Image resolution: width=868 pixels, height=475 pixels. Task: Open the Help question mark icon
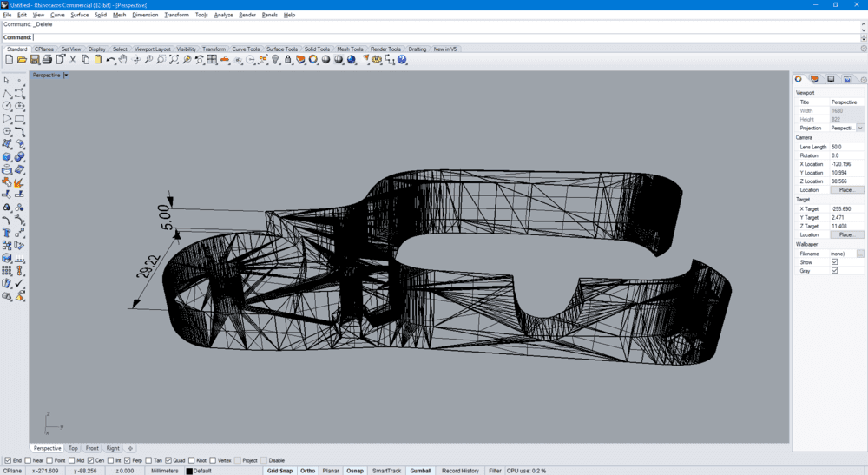pos(404,60)
